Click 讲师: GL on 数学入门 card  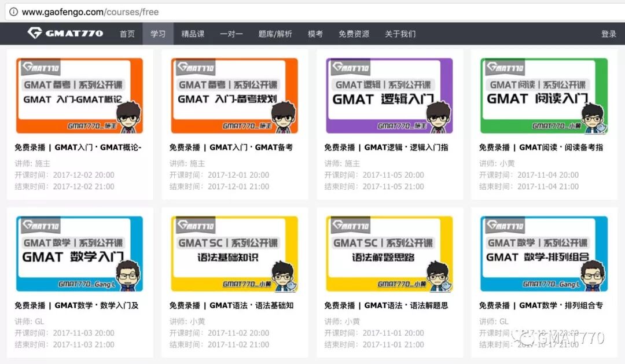pyautogui.click(x=30, y=321)
